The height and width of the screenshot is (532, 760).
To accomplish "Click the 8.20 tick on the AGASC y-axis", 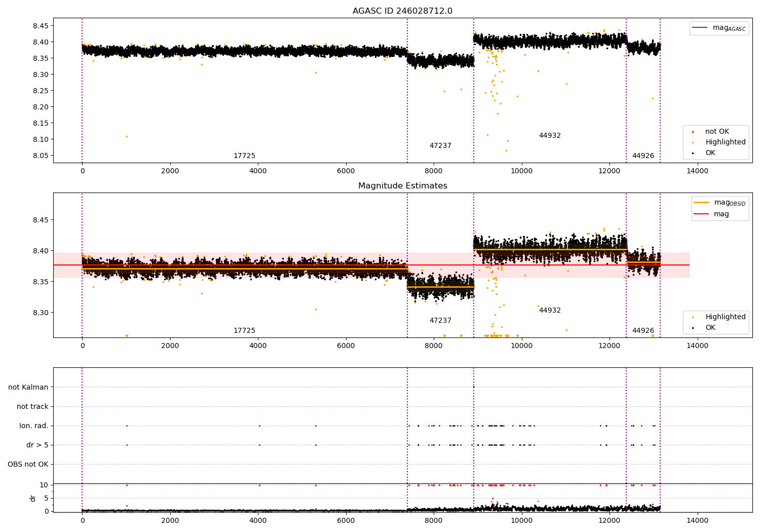I will pos(41,107).
